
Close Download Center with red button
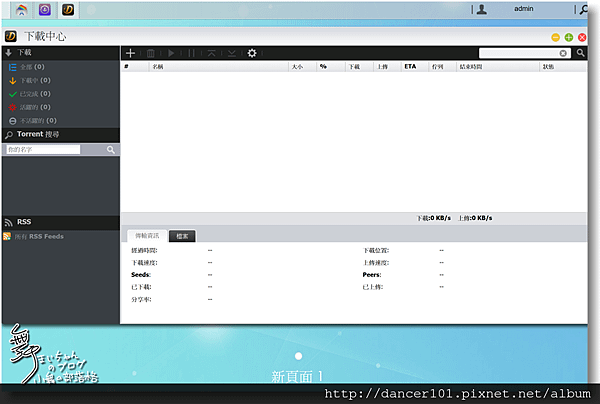[x=582, y=37]
